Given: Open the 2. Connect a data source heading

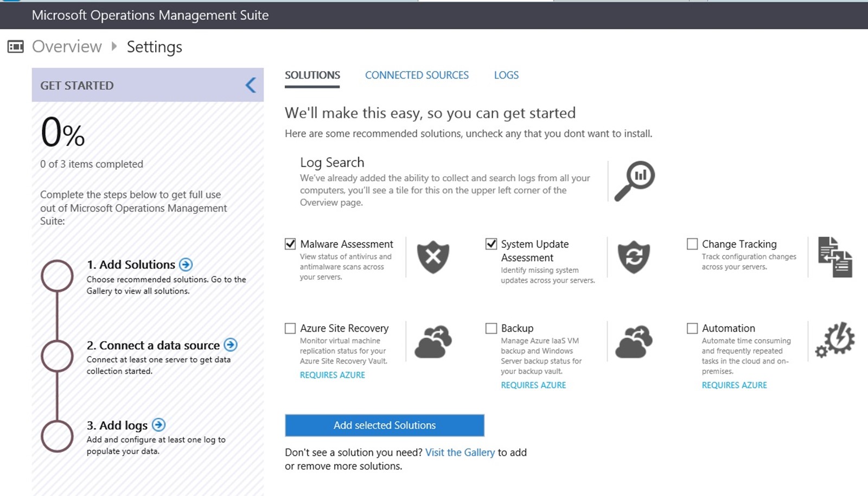Looking at the screenshot, I should pos(153,345).
